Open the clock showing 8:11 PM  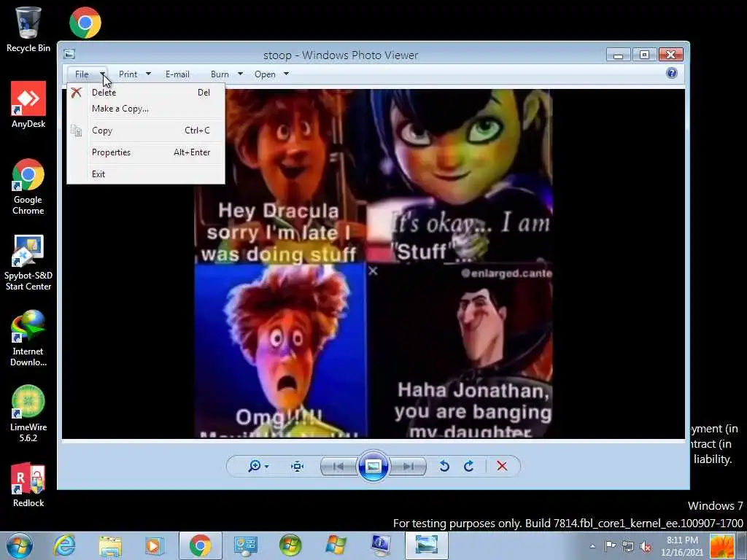pyautogui.click(x=682, y=546)
